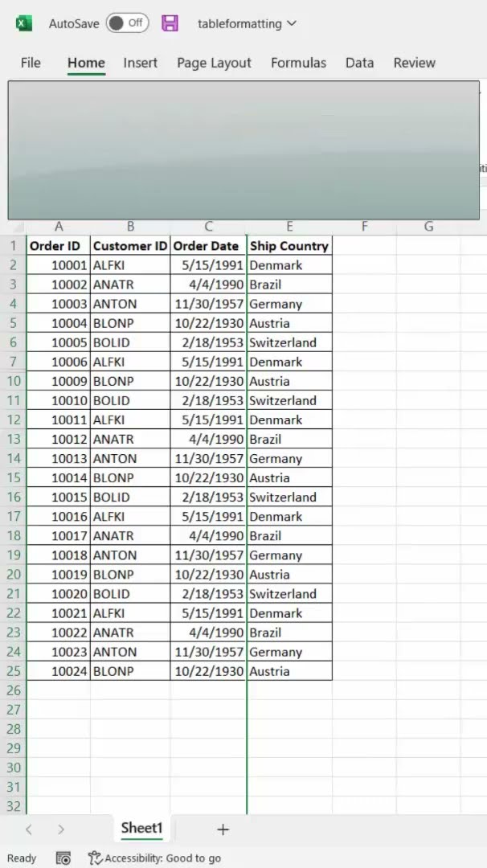Open Accessibility: Good to go checker

tap(154, 858)
